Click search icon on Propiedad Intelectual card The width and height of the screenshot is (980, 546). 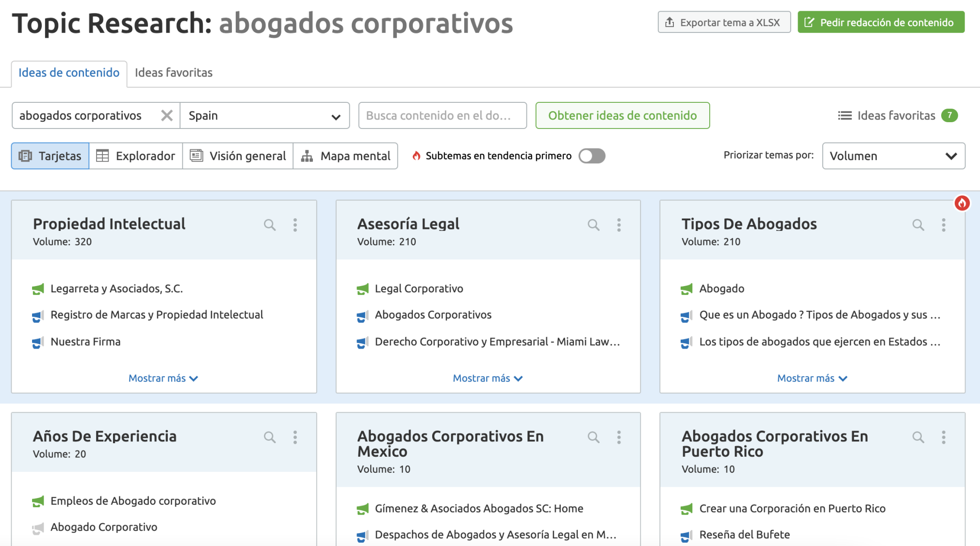pos(270,225)
